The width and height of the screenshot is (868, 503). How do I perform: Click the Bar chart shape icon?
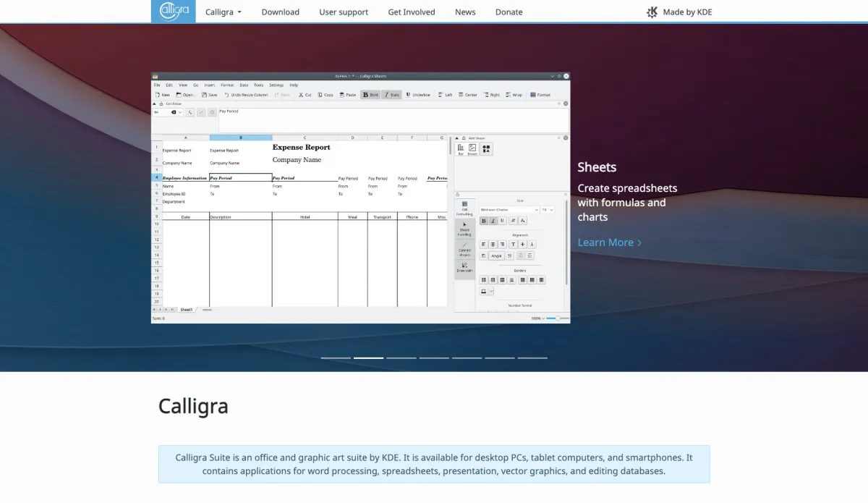461,149
